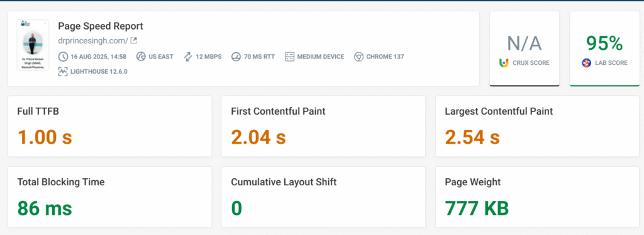This screenshot has height=235, width=644.
Task: Switch to the 95% Lab Score tab
Action: pos(604,49)
